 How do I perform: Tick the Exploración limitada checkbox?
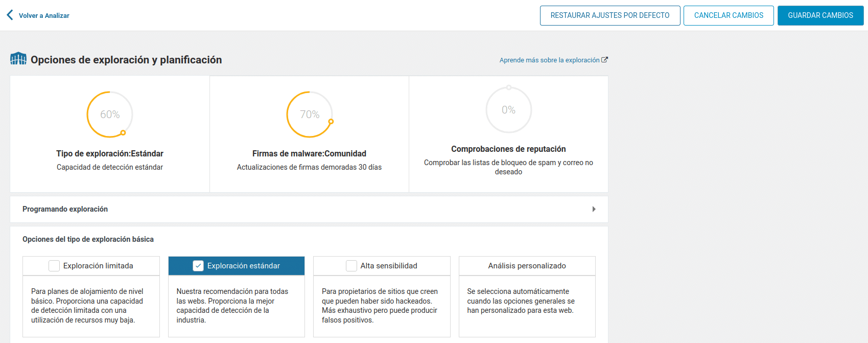(x=54, y=266)
